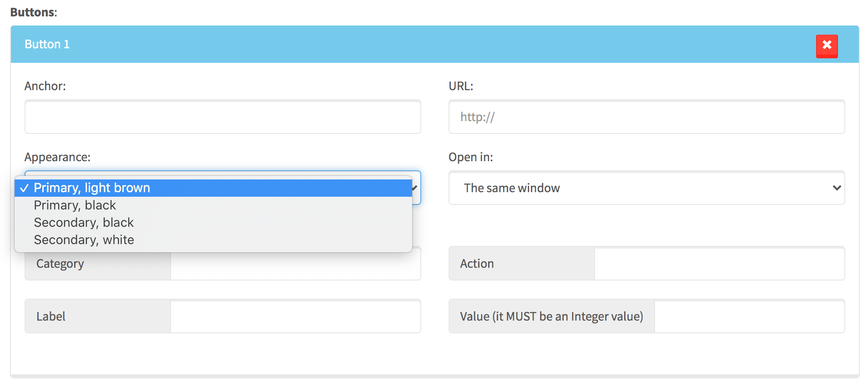Click the Label input field
This screenshot has height=388, width=868.
click(x=295, y=316)
